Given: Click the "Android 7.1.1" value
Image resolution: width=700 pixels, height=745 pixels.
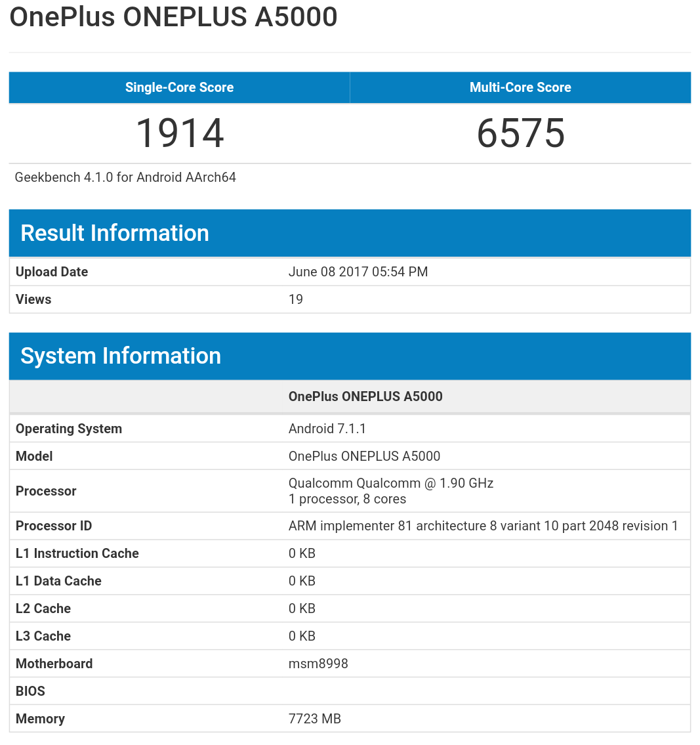Looking at the screenshot, I should coord(327,429).
